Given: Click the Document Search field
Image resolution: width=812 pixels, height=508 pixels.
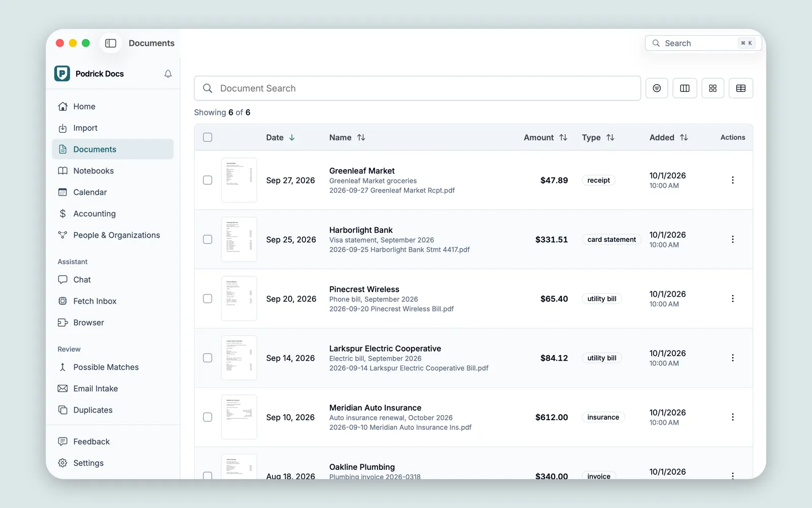Looking at the screenshot, I should (x=417, y=88).
